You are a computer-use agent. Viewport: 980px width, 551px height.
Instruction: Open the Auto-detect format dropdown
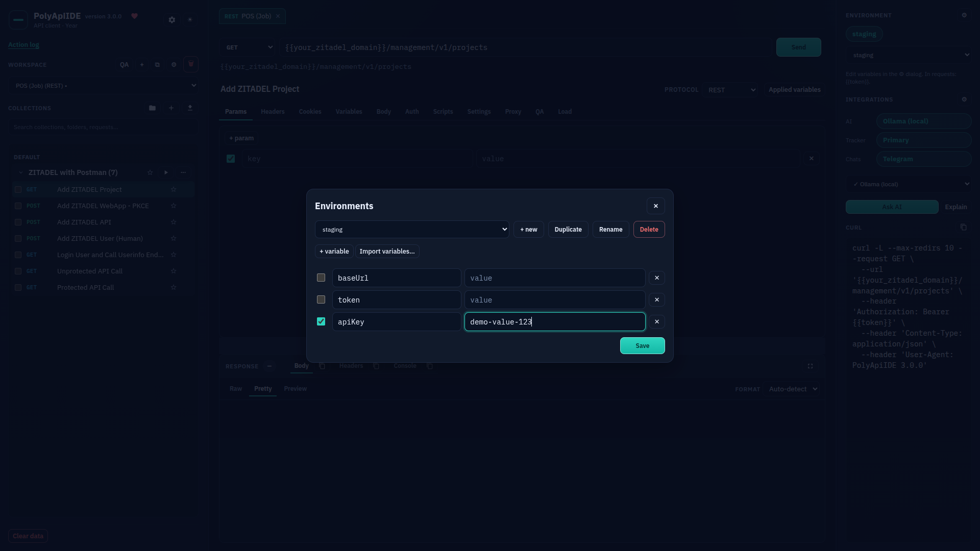click(792, 389)
